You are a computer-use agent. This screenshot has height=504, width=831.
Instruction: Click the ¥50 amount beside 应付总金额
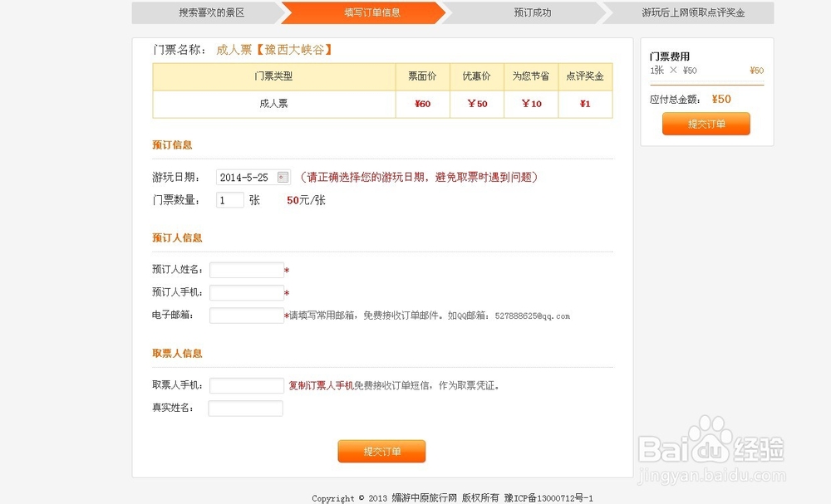point(721,99)
